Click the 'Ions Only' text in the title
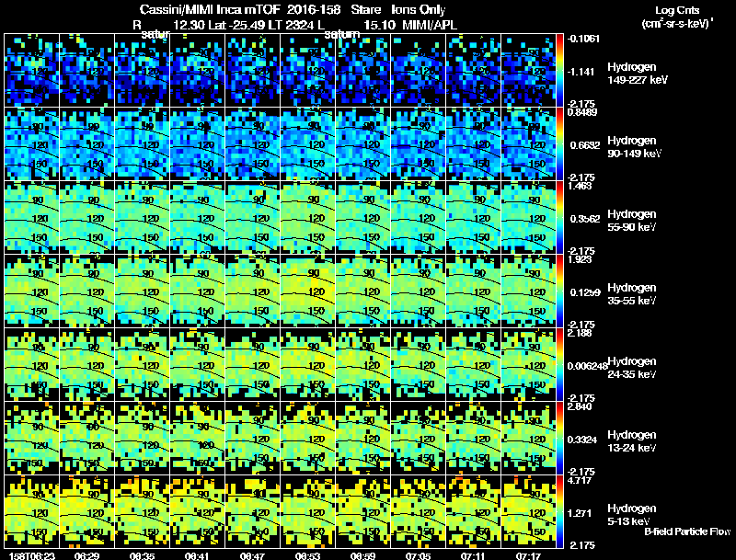The width and height of the screenshot is (736, 560). coord(419,9)
